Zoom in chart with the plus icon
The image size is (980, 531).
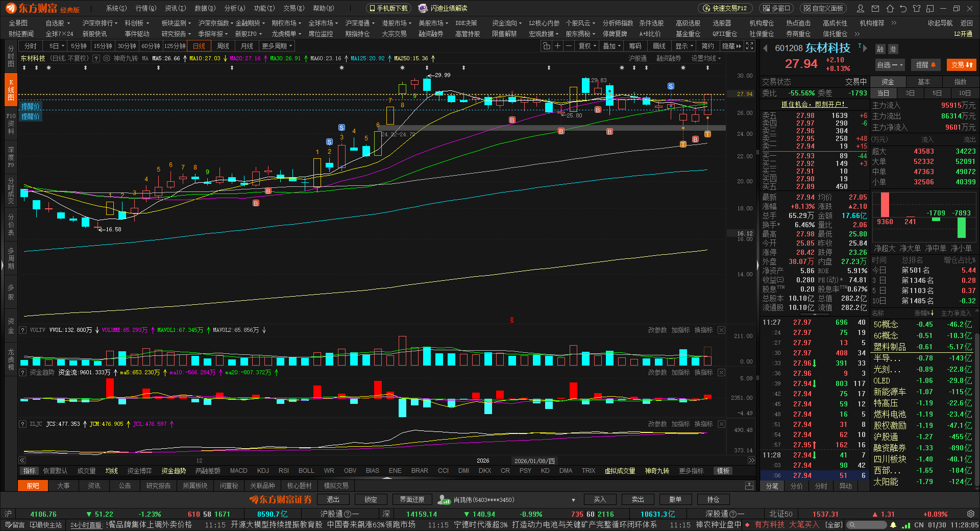point(557,46)
